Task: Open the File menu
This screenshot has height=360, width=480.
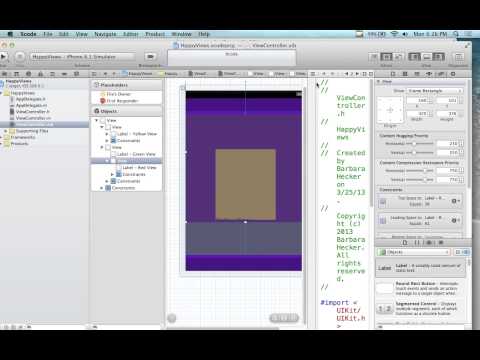Action: (48, 34)
